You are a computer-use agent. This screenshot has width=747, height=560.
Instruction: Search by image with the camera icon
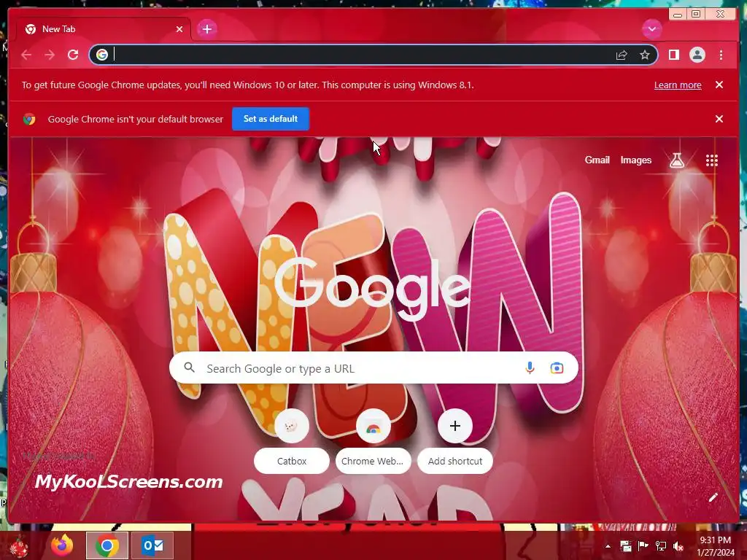pyautogui.click(x=557, y=368)
